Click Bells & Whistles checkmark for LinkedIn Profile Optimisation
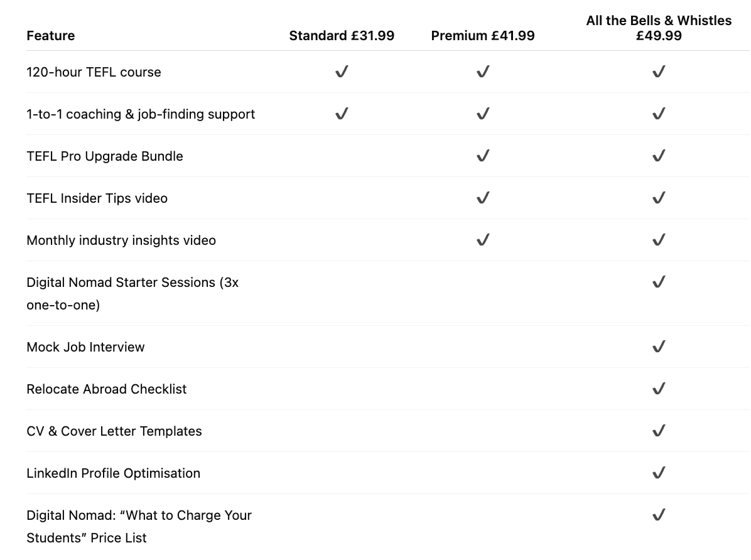 click(x=659, y=473)
